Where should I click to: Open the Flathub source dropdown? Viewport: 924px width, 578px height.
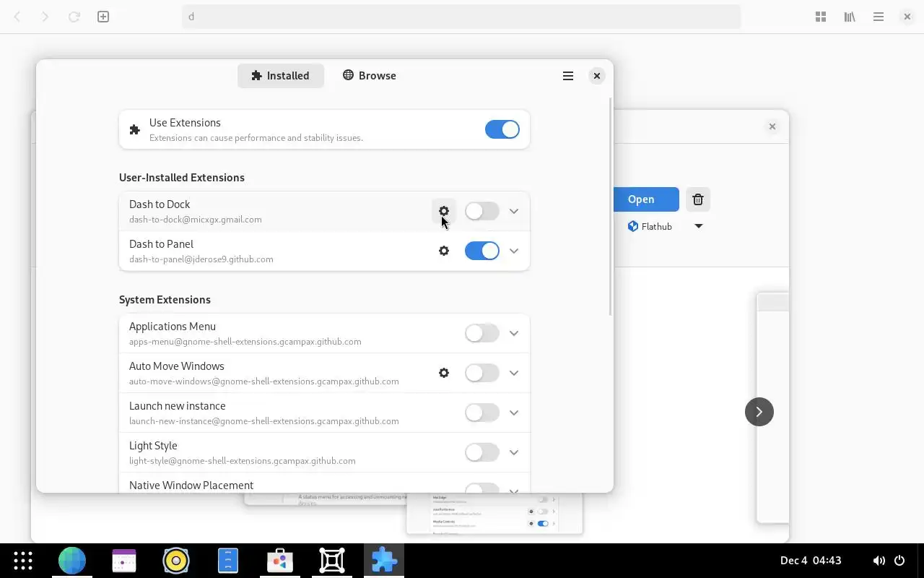pyautogui.click(x=698, y=226)
